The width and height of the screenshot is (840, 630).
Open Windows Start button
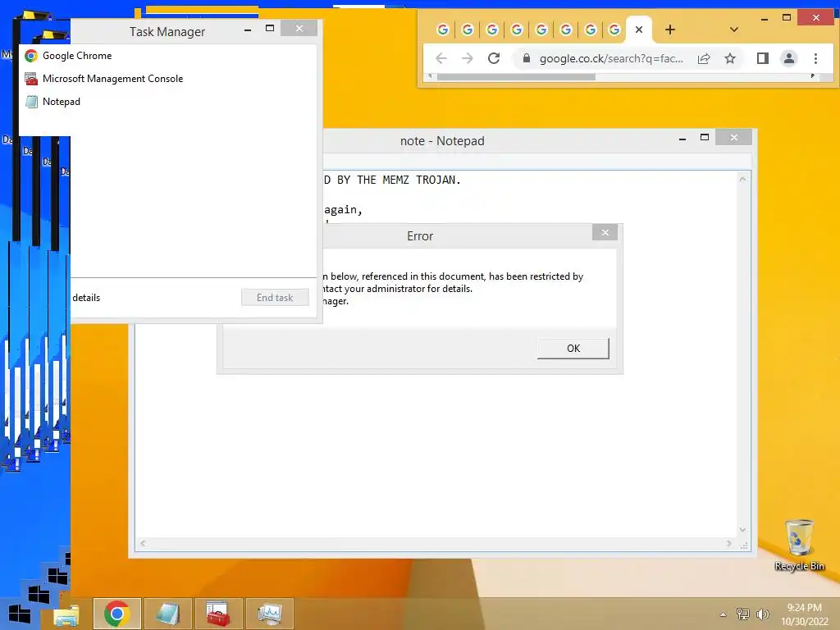20,614
